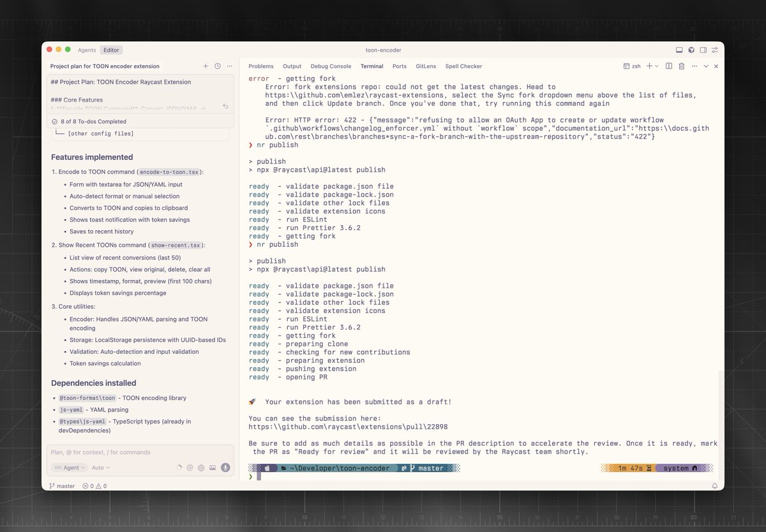Click the 'Dependencies installed' heading
Viewport: 766px width, 532px height.
[93, 383]
